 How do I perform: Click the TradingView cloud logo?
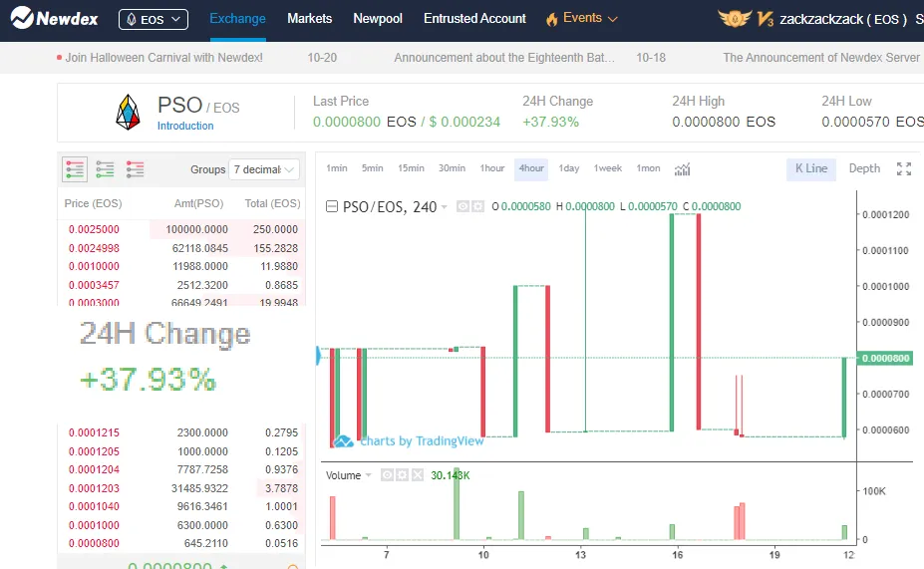[343, 441]
